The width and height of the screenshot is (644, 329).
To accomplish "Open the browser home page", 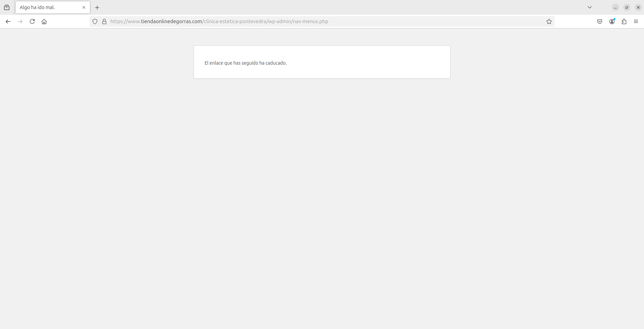I will click(x=44, y=21).
